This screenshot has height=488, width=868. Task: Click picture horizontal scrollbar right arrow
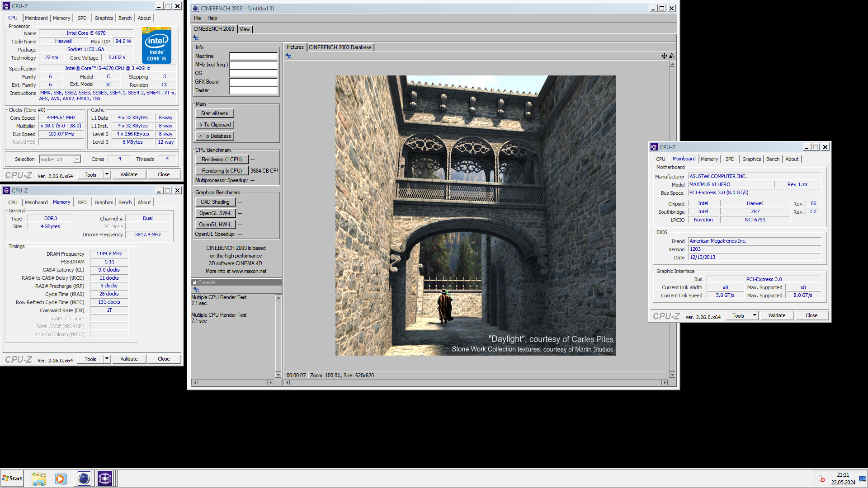click(x=665, y=383)
